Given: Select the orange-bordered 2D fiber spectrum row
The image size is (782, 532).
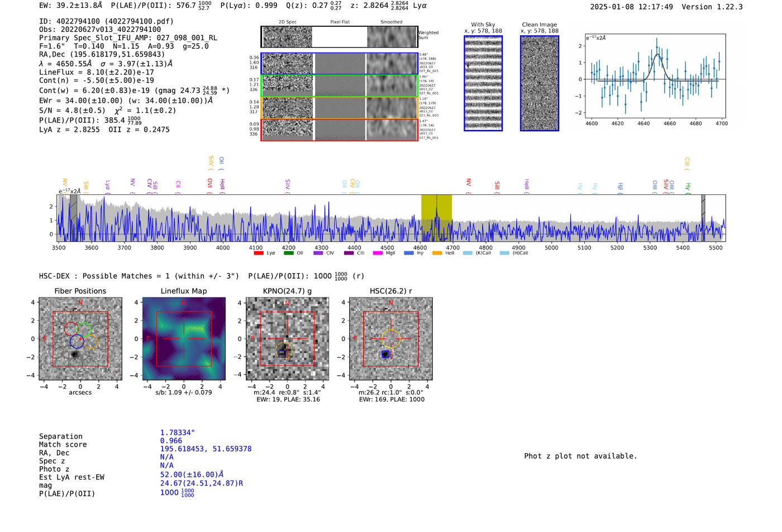Looking at the screenshot, I should pyautogui.click(x=340, y=108).
